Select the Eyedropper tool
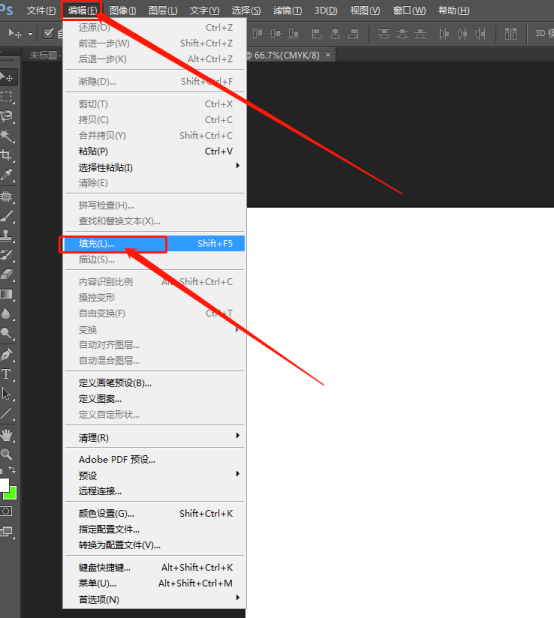Viewport: 554px width, 618px height. (x=6, y=175)
